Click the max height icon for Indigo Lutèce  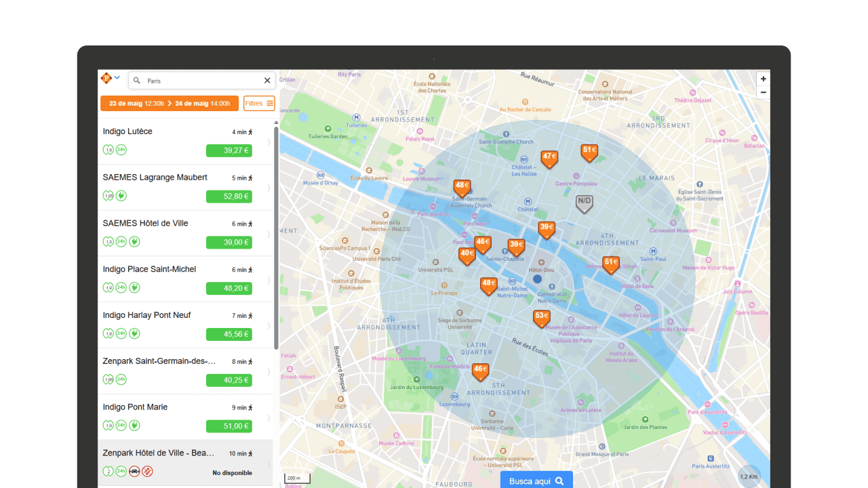click(108, 150)
